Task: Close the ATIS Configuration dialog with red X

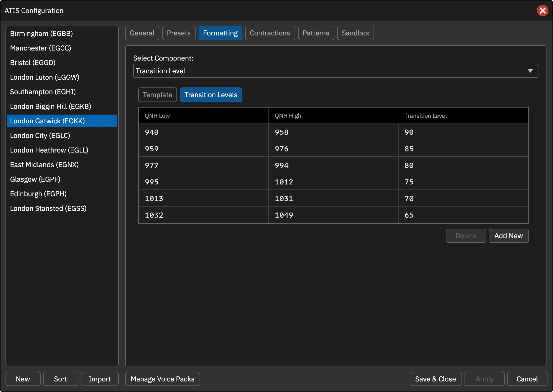Action: (542, 11)
